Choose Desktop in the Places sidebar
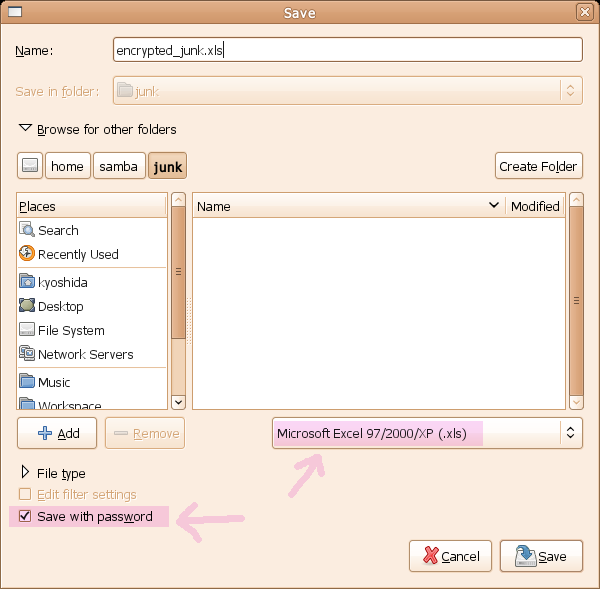This screenshot has width=600, height=589. (x=60, y=306)
